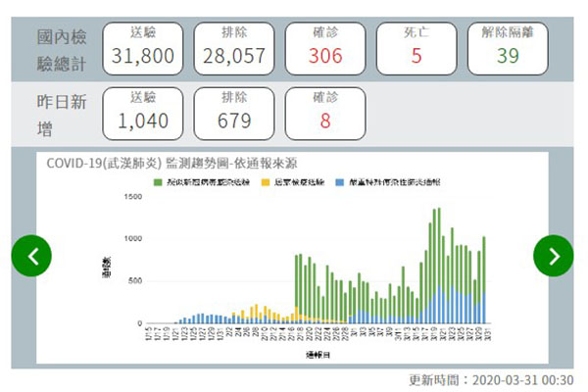Select total tested card showing 31,800
This screenshot has width=588, height=392.
pyautogui.click(x=143, y=48)
